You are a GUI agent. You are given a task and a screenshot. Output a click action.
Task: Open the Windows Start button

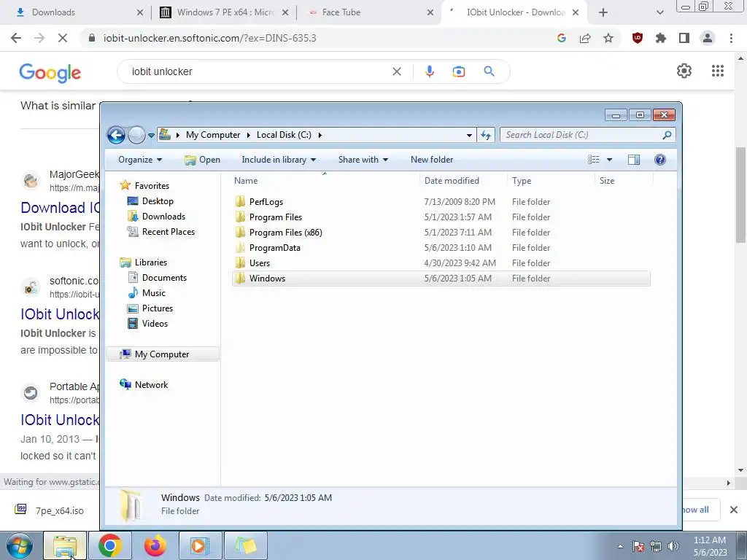[x=20, y=546]
